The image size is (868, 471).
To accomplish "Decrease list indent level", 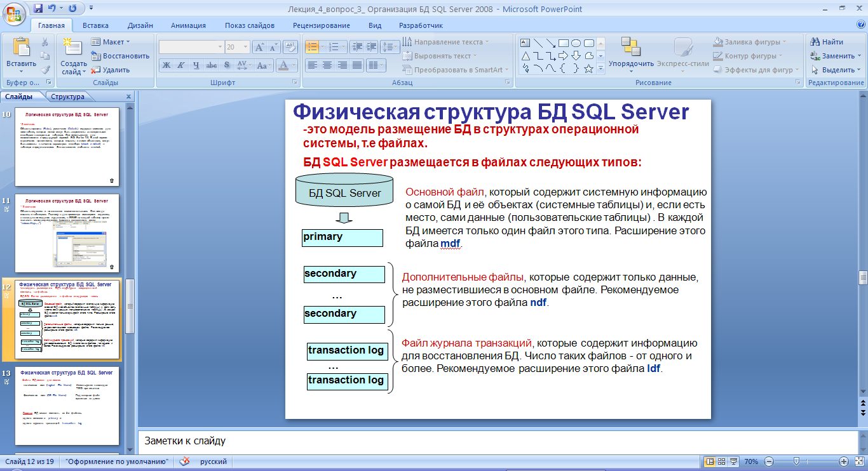I will click(x=356, y=46).
